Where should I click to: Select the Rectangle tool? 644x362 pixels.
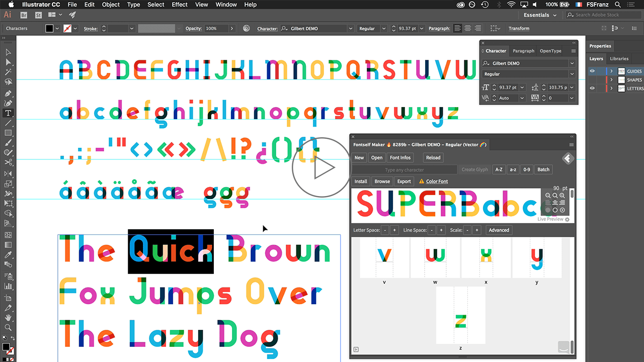8,133
